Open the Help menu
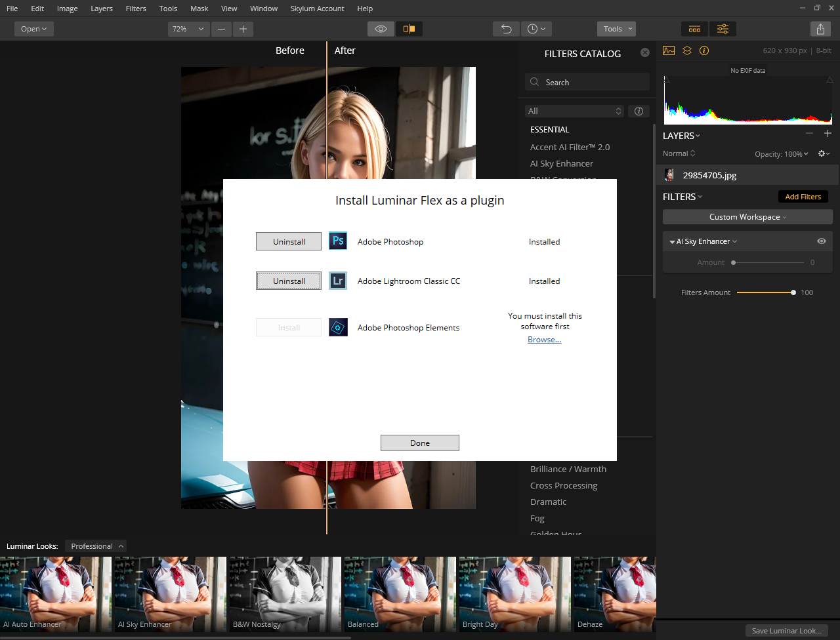840x640 pixels. 365,9
